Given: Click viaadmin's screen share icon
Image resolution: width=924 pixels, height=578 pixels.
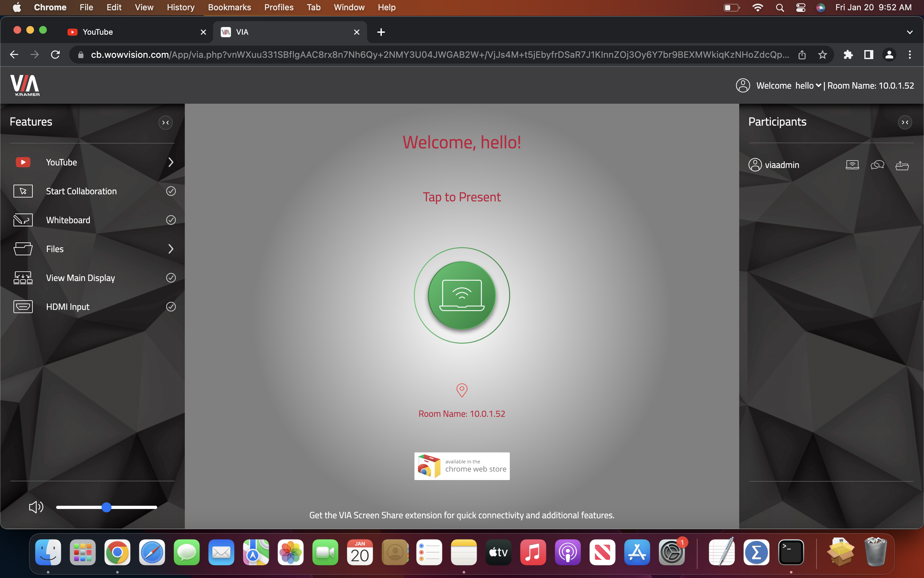Looking at the screenshot, I should pos(852,165).
